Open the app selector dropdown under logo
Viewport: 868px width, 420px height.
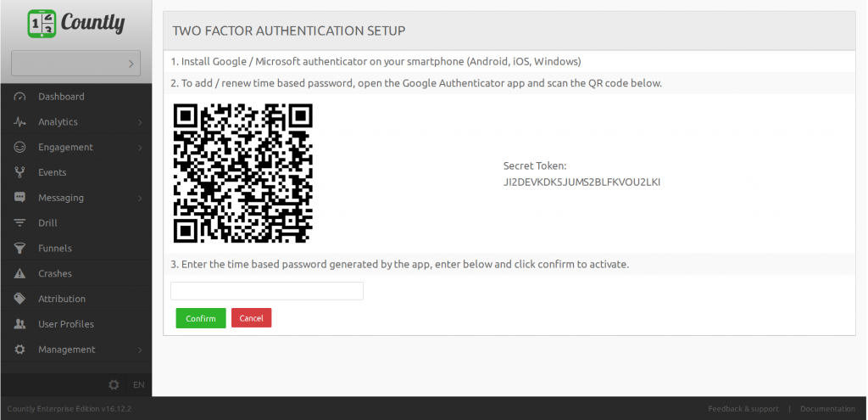tap(75, 63)
